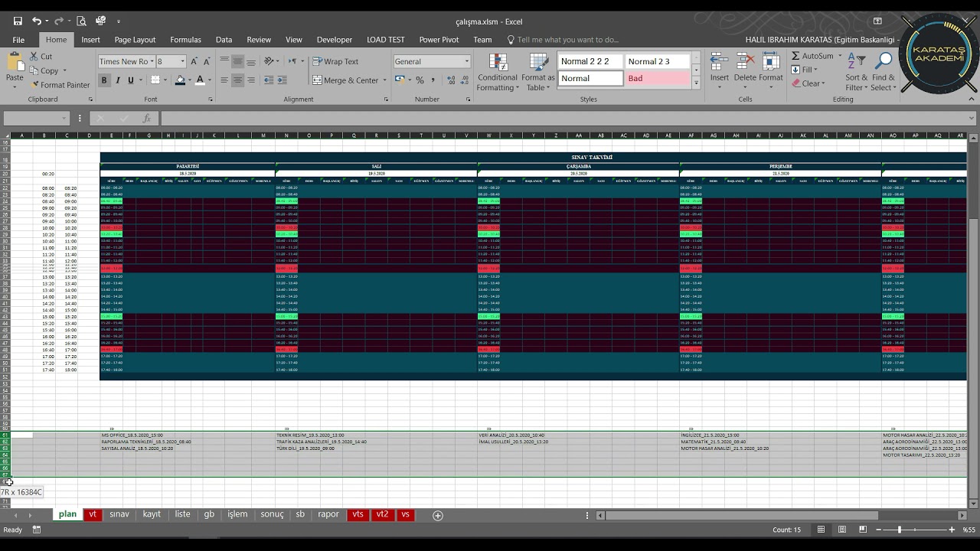Screen dimensions: 980x551
Task: Open the font name dropdown
Action: tap(152, 61)
